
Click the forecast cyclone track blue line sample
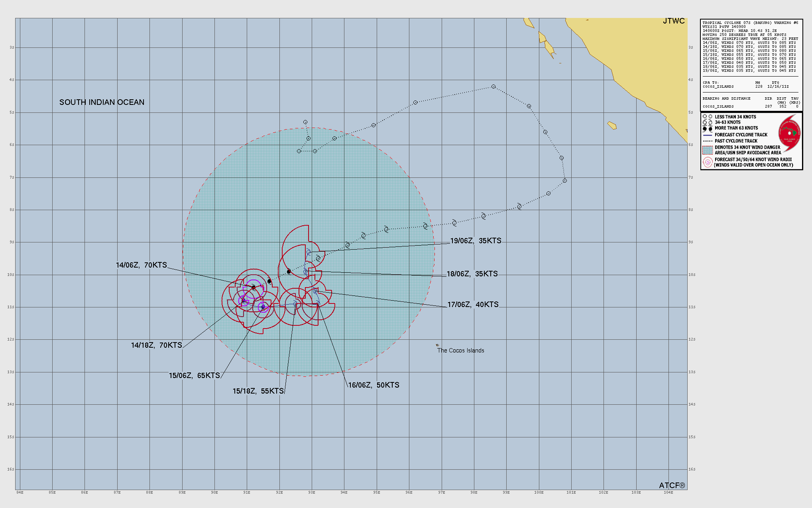pyautogui.click(x=708, y=135)
